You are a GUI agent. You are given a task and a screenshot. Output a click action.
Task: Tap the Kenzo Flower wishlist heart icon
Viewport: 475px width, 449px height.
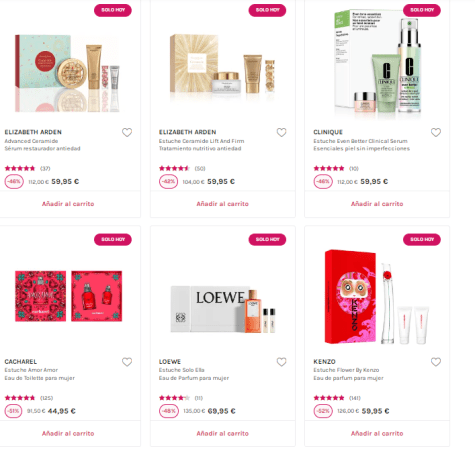tap(436, 362)
